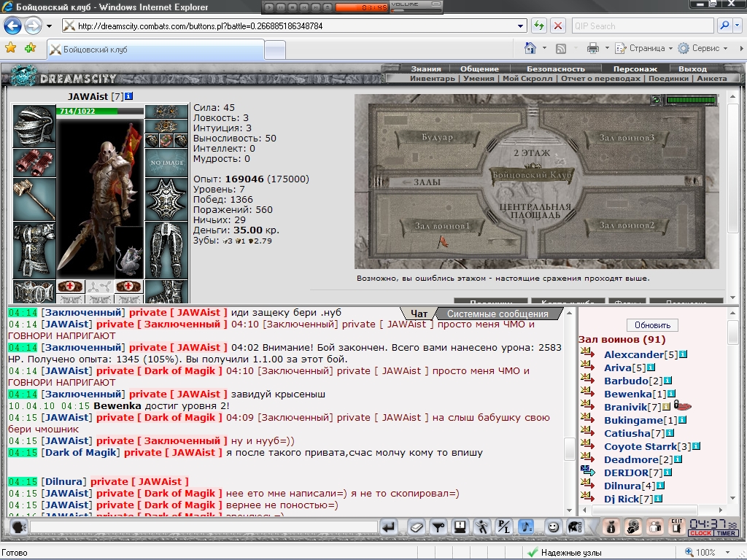Expand the IE toolbar overflow chevron

coord(741,48)
